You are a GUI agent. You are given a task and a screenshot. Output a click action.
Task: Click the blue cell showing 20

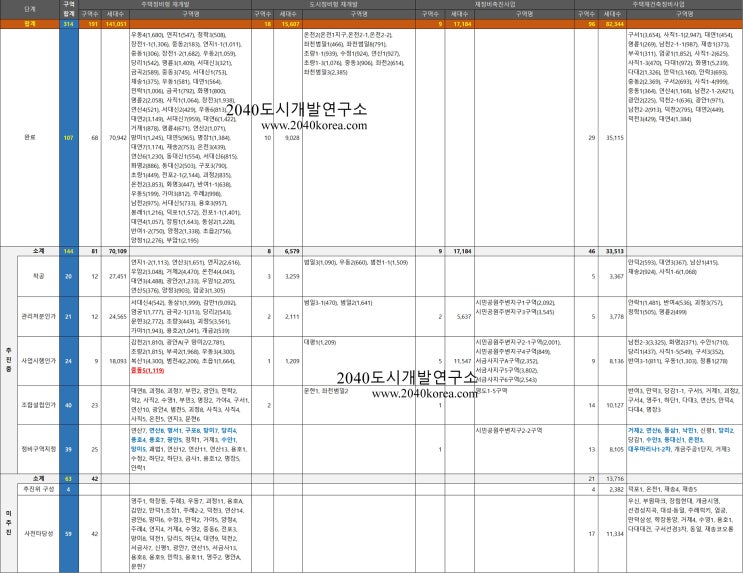69,276
